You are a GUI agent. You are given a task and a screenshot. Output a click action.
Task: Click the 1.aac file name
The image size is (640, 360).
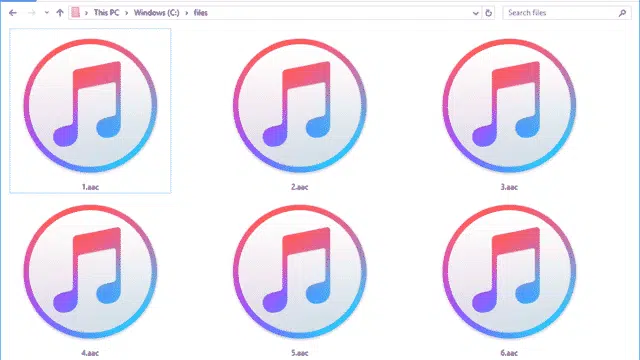pos(90,187)
